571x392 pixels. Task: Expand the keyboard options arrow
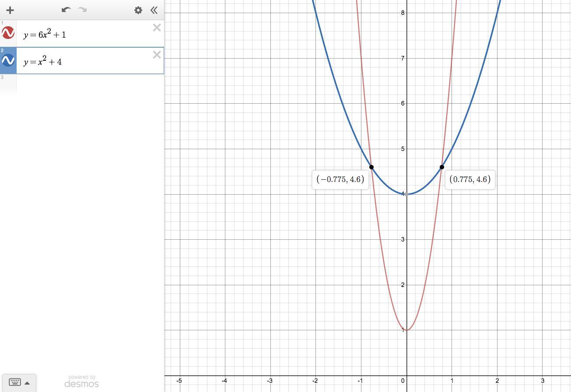click(x=27, y=383)
